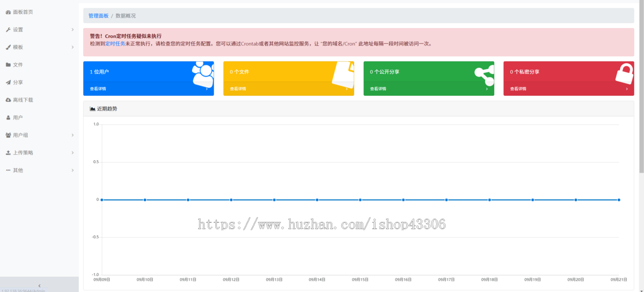Click the wrench icon beside 设置

[x=8, y=29]
